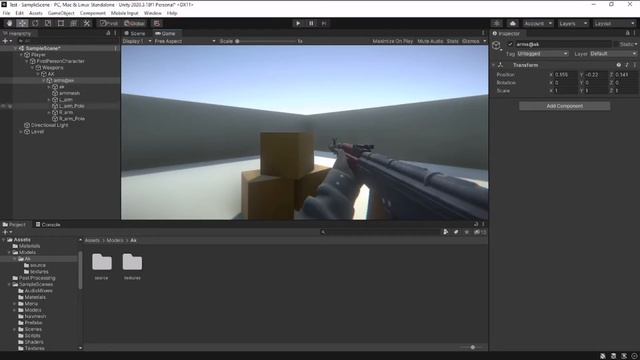
Task: Open the GameObject menu
Action: (61, 13)
